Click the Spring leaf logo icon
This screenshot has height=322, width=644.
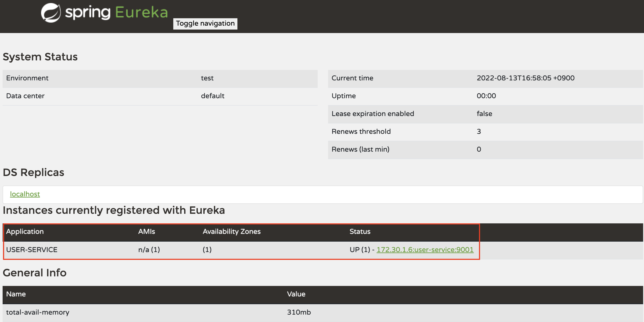coord(51,12)
